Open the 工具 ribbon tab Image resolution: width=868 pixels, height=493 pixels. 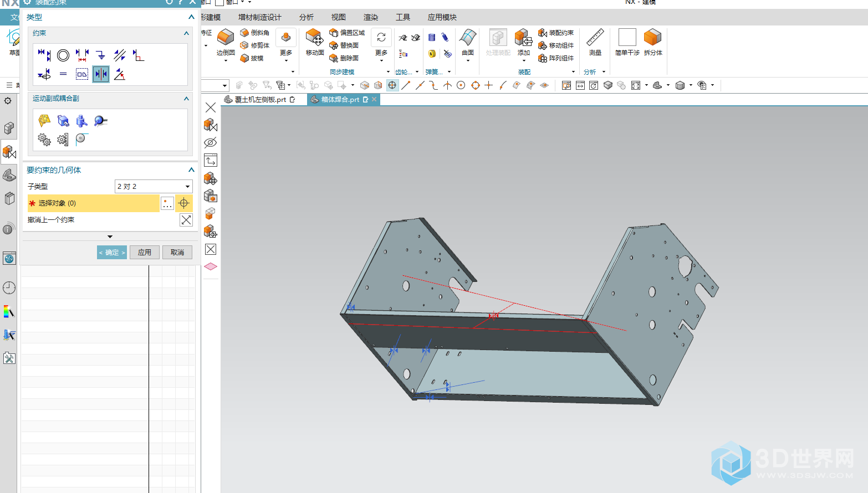pos(402,17)
